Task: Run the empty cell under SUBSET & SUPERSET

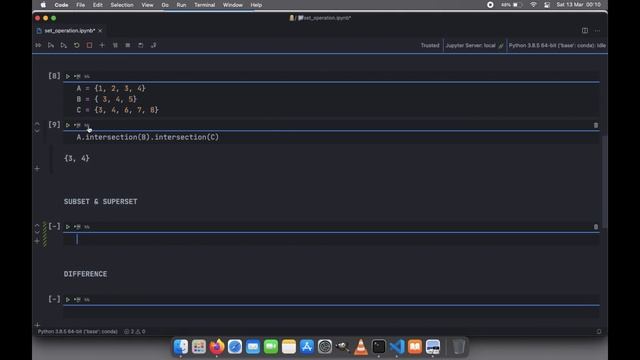Action: point(68,227)
